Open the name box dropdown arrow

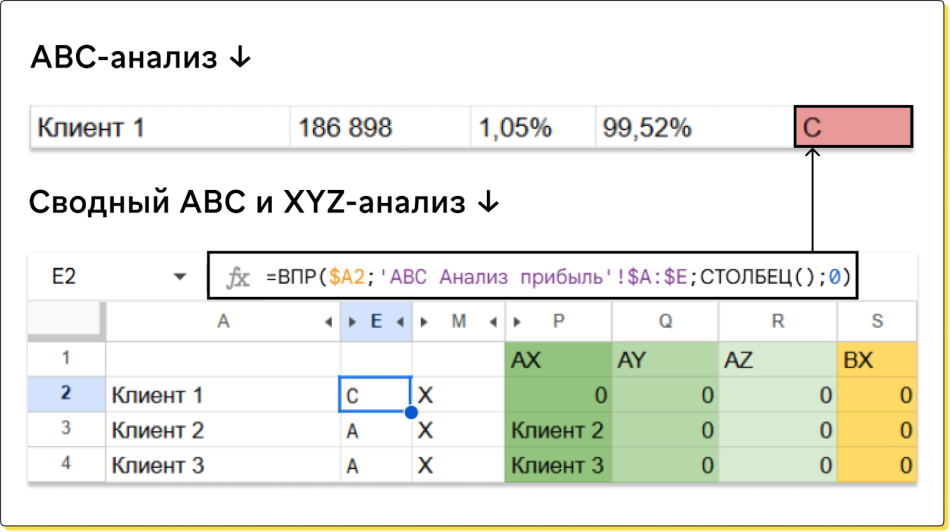tap(180, 277)
